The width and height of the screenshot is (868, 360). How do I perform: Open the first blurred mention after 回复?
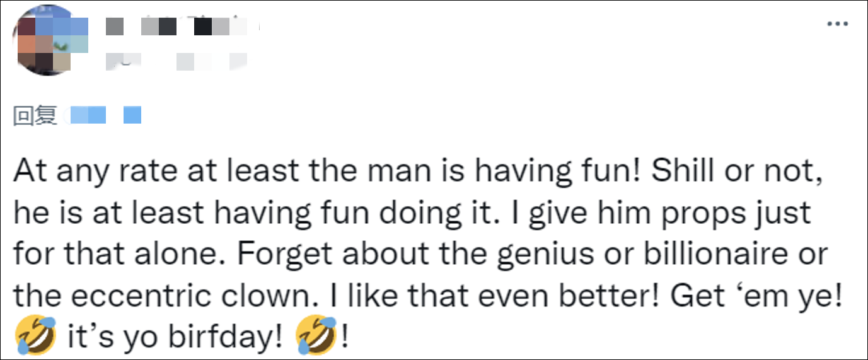click(88, 115)
